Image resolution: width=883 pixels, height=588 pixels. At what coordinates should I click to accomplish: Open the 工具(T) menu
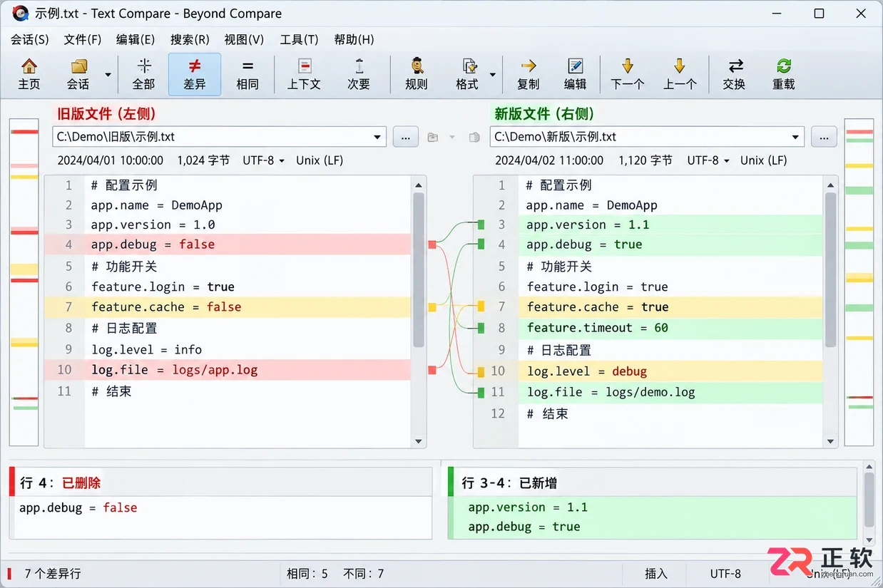pyautogui.click(x=299, y=39)
